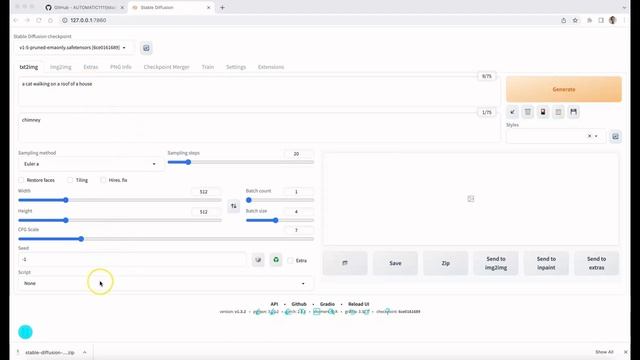This screenshot has height=360, width=640.
Task: Open the Extras tab
Action: point(91,67)
